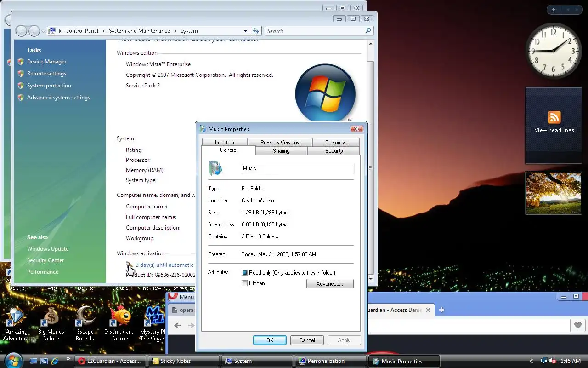Click the Control Panel search field

[315, 31]
